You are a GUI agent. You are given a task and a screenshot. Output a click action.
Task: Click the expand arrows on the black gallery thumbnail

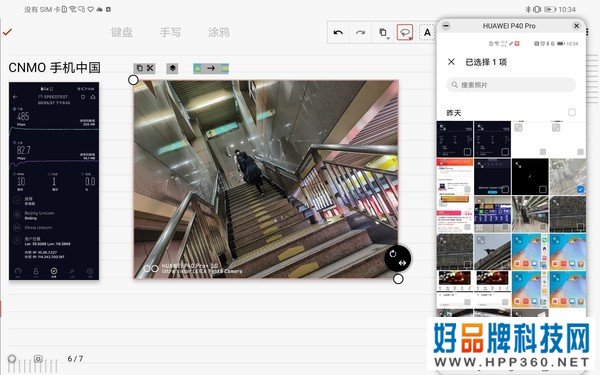[518, 165]
